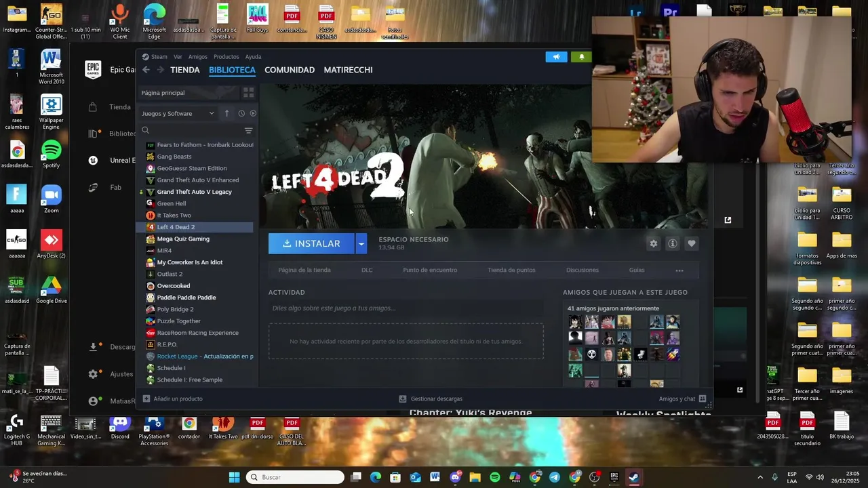Open Discord shortcut on desktop
The height and width of the screenshot is (488, 868).
pos(120,427)
